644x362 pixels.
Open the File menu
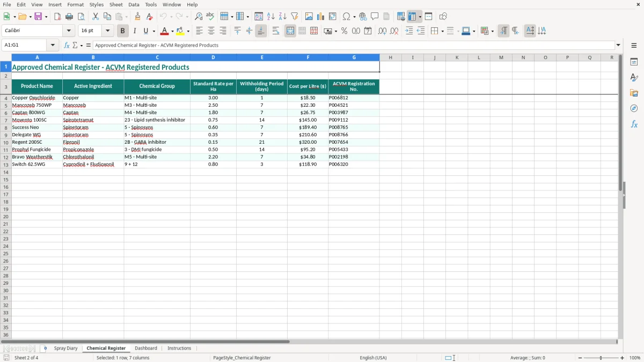tap(7, 4)
